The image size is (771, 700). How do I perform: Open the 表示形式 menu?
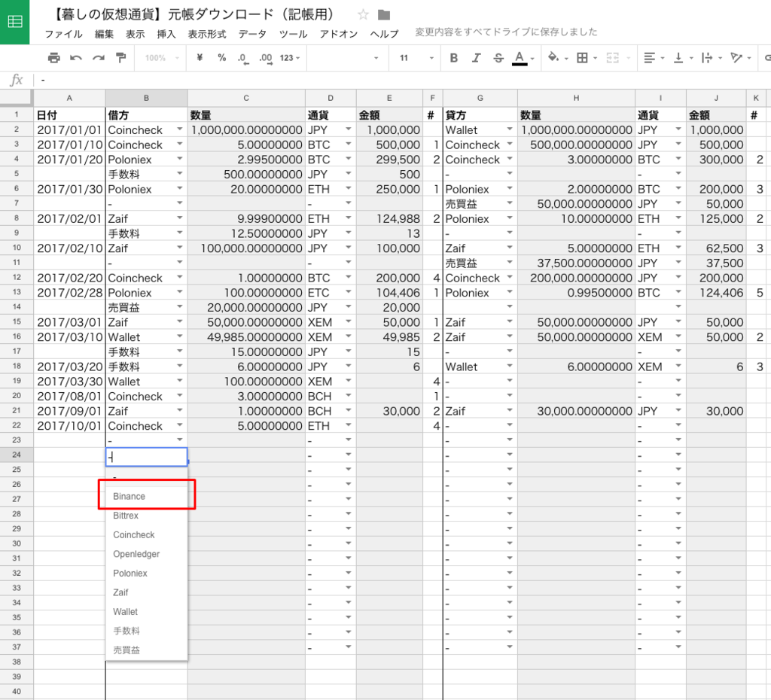tap(207, 34)
